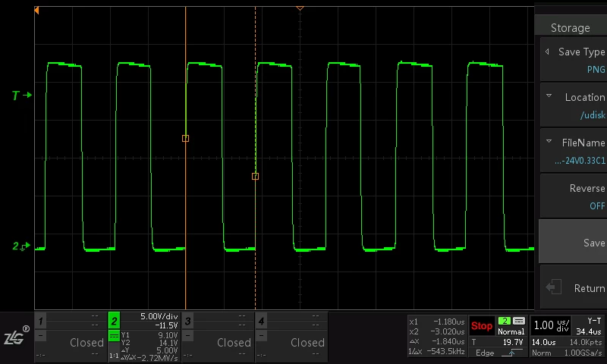The width and height of the screenshot is (607, 364).
Task: Click the Y2 14.1V cursor reading
Action: click(x=149, y=342)
